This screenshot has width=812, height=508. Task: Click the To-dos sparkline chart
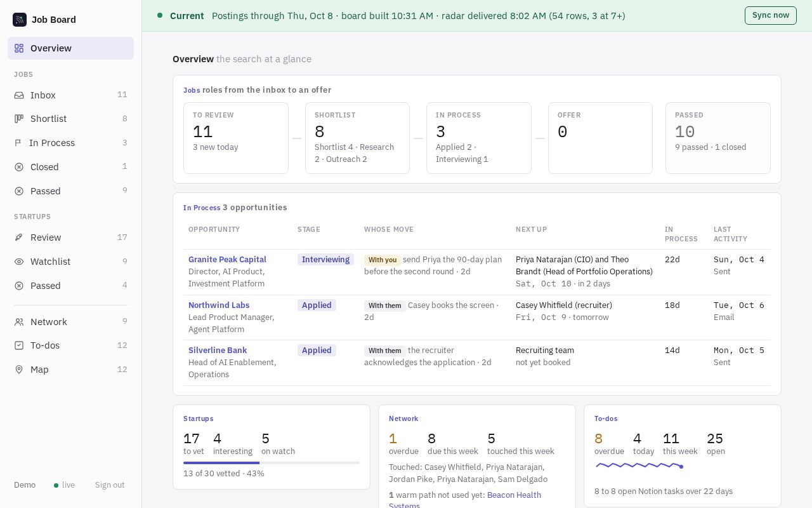click(x=639, y=465)
